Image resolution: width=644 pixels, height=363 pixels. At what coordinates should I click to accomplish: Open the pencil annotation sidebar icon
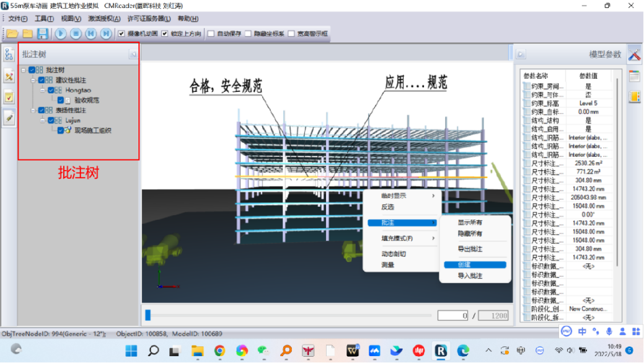[9, 117]
